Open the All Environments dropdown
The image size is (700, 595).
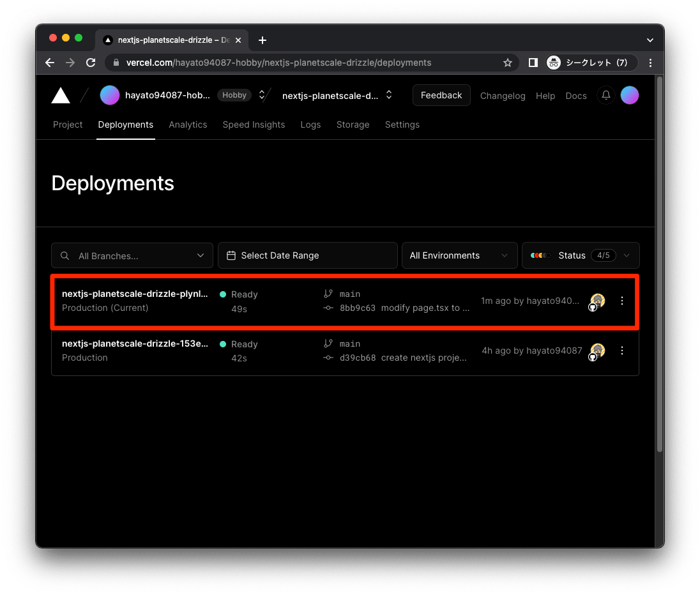[x=459, y=256]
